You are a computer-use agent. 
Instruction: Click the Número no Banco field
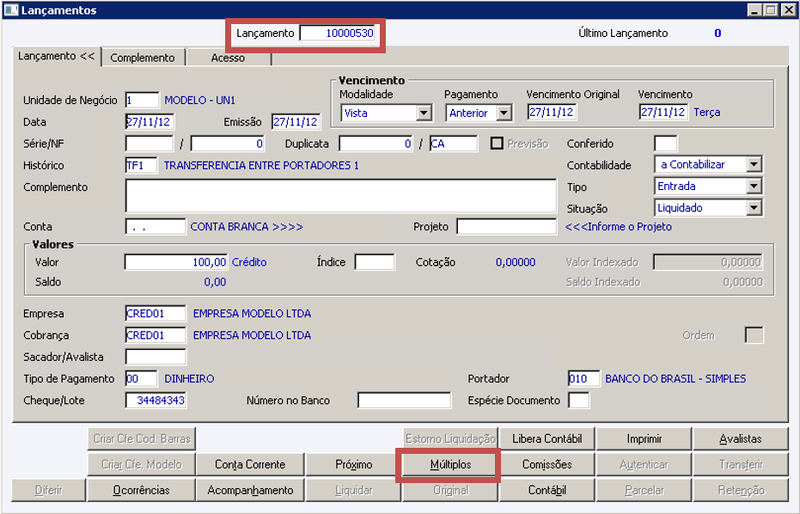tap(404, 400)
